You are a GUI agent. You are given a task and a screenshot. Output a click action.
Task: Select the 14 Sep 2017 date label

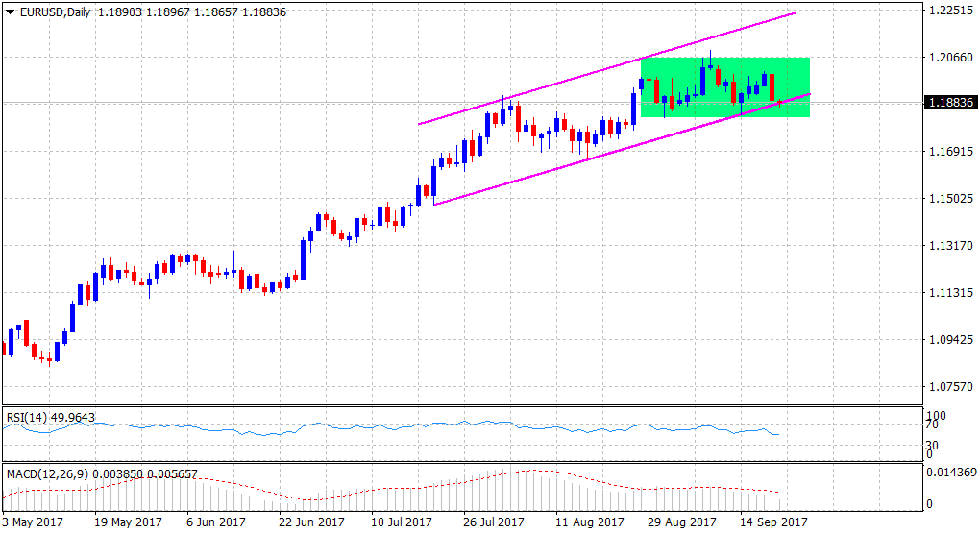coord(773,522)
